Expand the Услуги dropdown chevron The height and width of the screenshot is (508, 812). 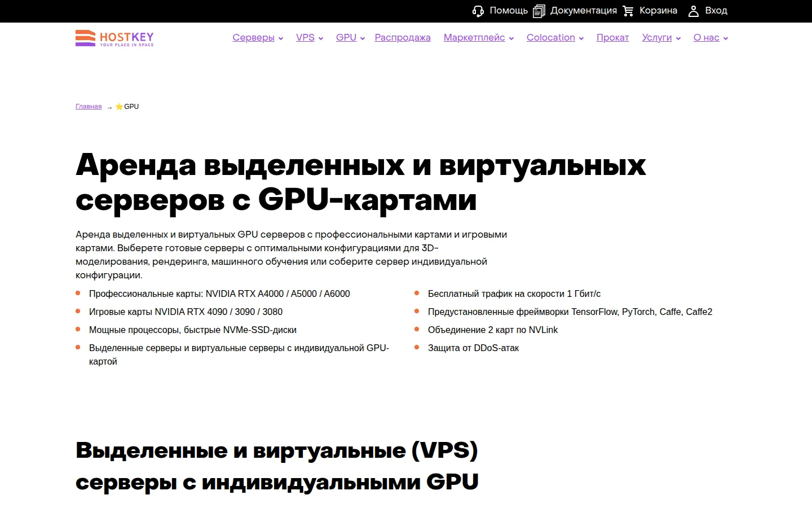coord(678,38)
